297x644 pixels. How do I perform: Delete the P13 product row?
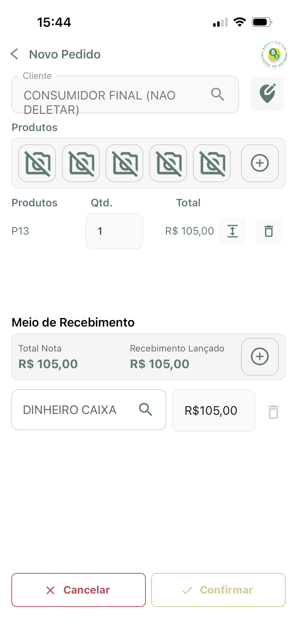point(269,231)
